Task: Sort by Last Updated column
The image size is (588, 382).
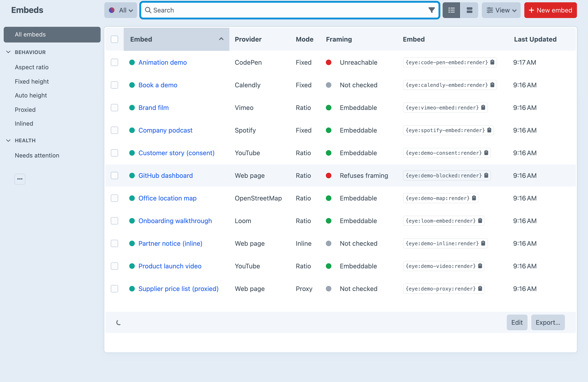Action: (x=535, y=39)
